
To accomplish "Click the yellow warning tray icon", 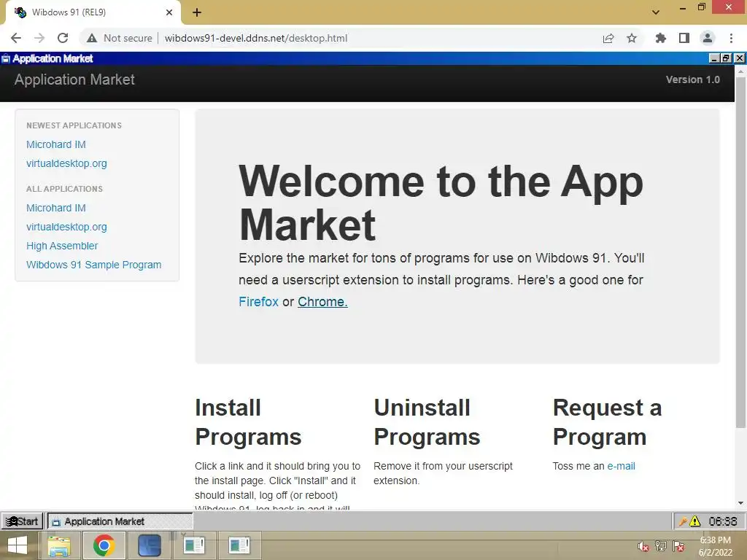I will click(695, 521).
